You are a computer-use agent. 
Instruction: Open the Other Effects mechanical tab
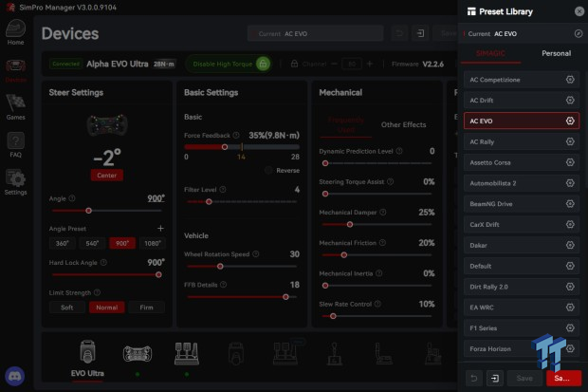(x=403, y=124)
